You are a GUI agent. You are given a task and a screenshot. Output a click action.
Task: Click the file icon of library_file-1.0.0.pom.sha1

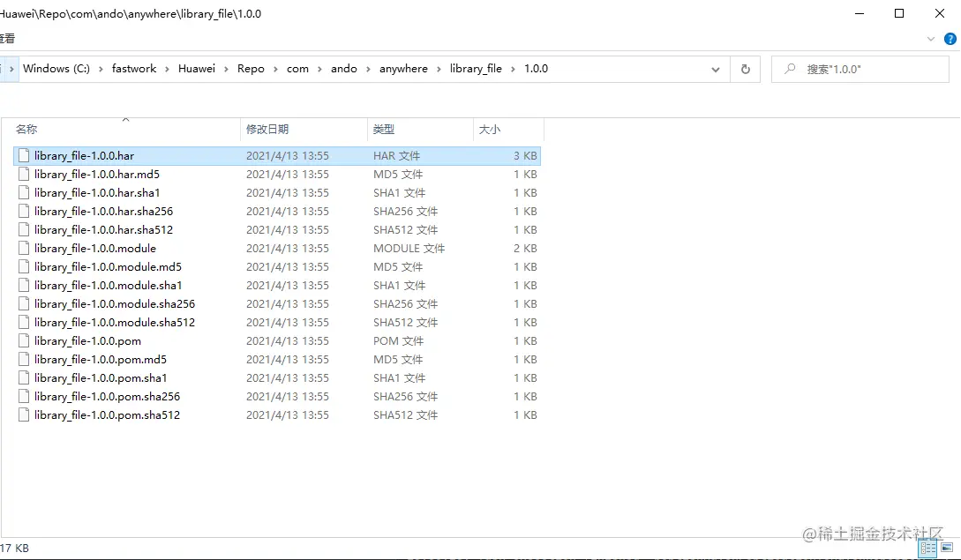point(24,378)
